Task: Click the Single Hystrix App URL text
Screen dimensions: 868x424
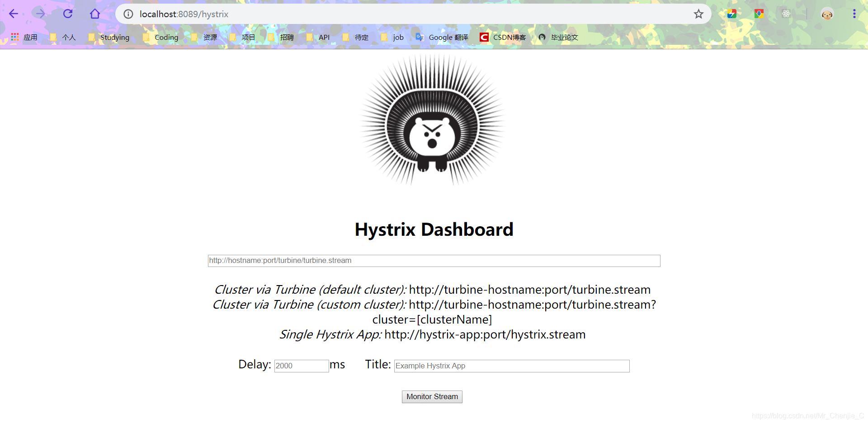Action: (485, 334)
